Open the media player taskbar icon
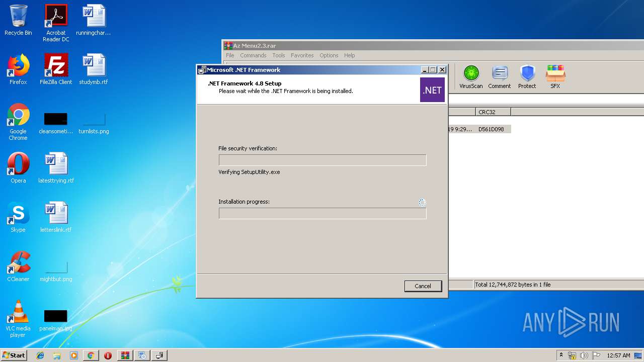The height and width of the screenshot is (362, 644). [74, 355]
